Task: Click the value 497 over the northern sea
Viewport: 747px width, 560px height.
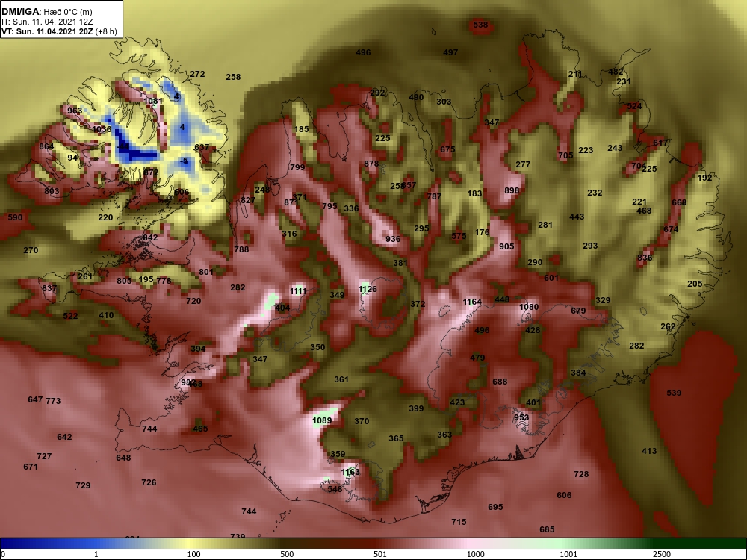Action: click(450, 52)
